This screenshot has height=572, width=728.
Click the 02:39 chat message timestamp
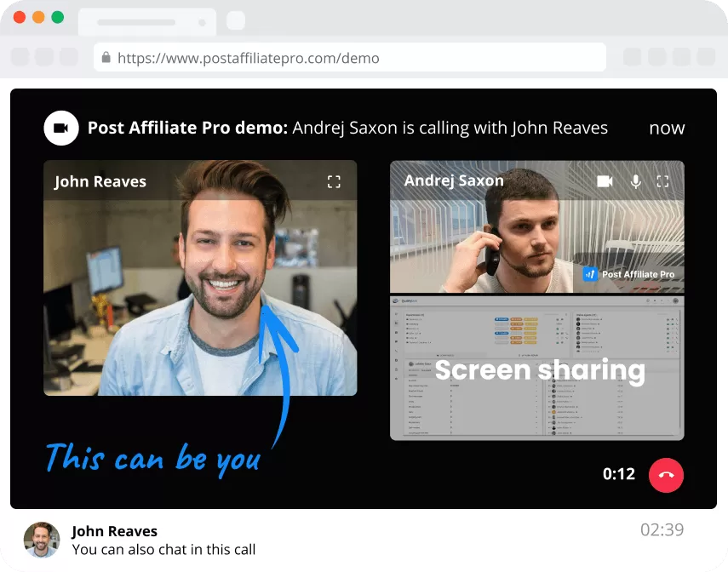pyautogui.click(x=662, y=530)
